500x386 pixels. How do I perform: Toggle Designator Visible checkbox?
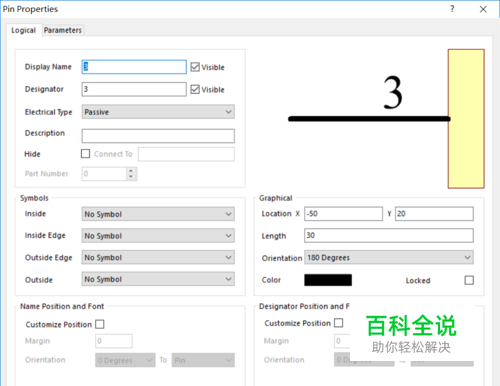tap(195, 89)
